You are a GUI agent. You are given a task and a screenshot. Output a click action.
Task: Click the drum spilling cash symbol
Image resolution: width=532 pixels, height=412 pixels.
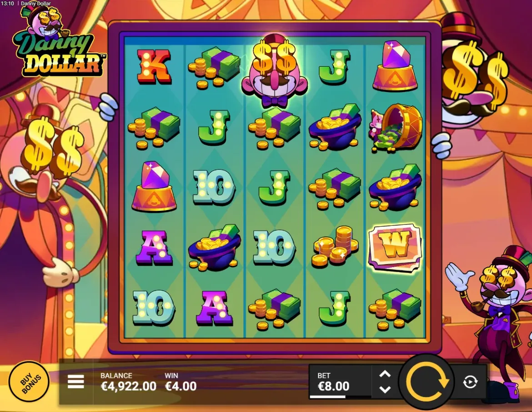(395, 127)
